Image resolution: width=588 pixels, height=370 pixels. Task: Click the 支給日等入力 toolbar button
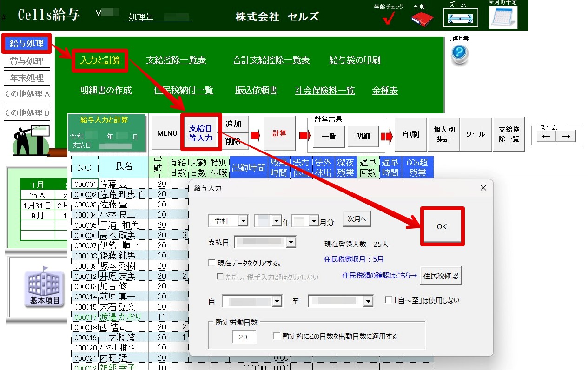[201, 133]
